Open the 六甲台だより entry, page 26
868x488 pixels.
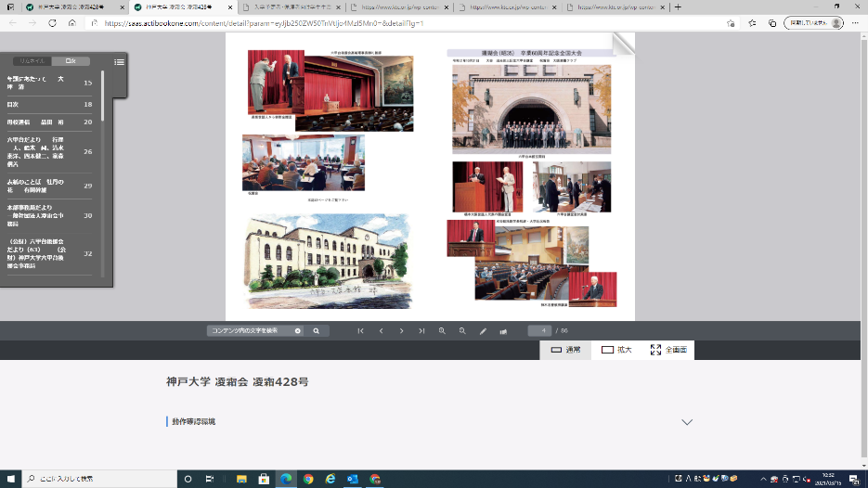click(x=50, y=151)
